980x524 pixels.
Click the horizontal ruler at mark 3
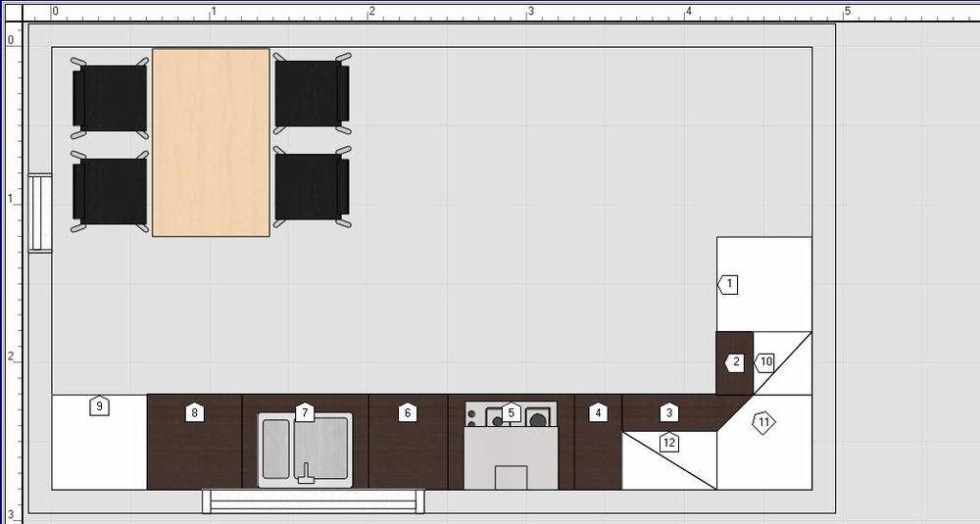530,12
